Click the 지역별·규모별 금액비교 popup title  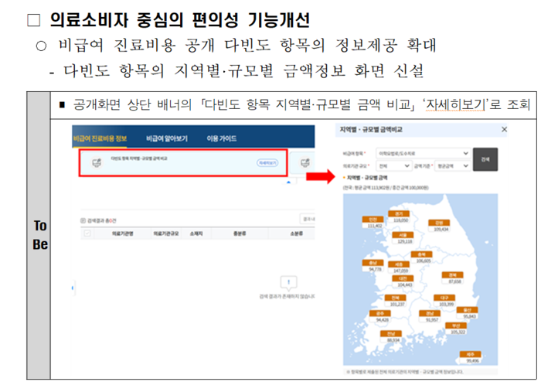(371, 129)
